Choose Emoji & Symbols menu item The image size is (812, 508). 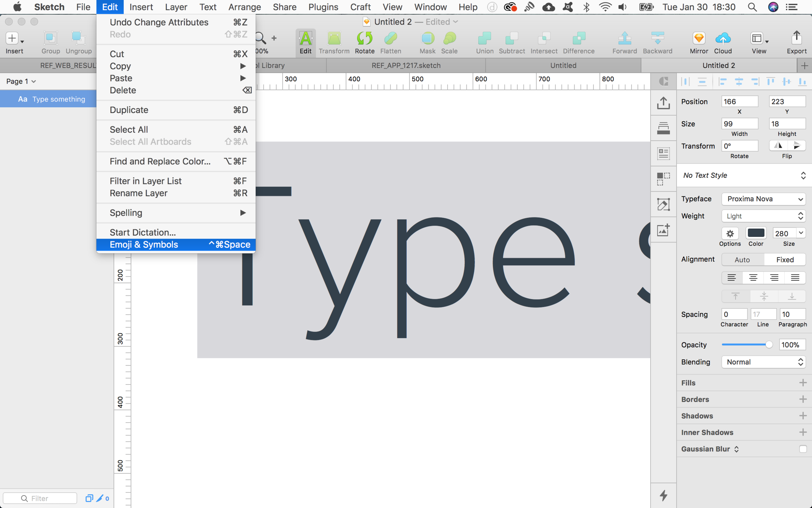[176, 244]
